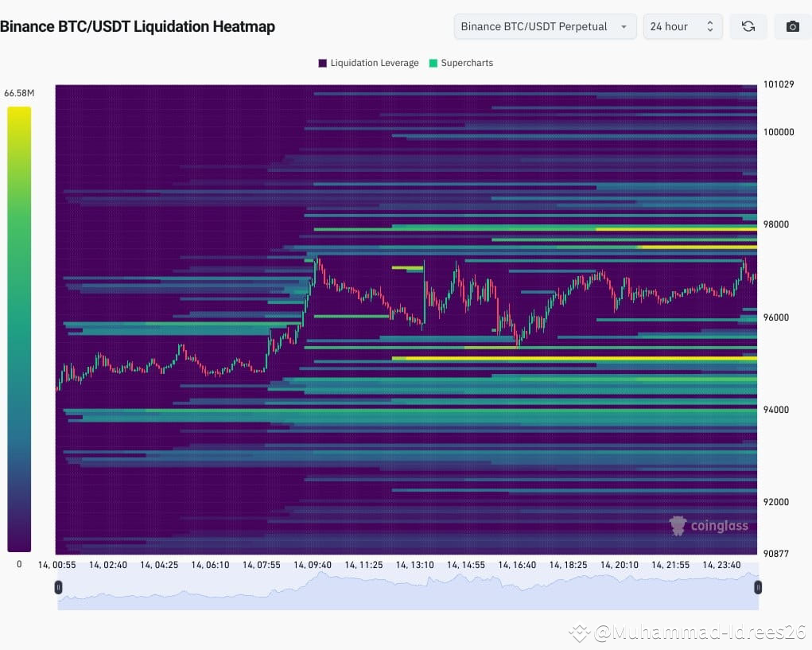Toggle the Liquidation Leverage legend entry
812x650 pixels.
pos(367,63)
